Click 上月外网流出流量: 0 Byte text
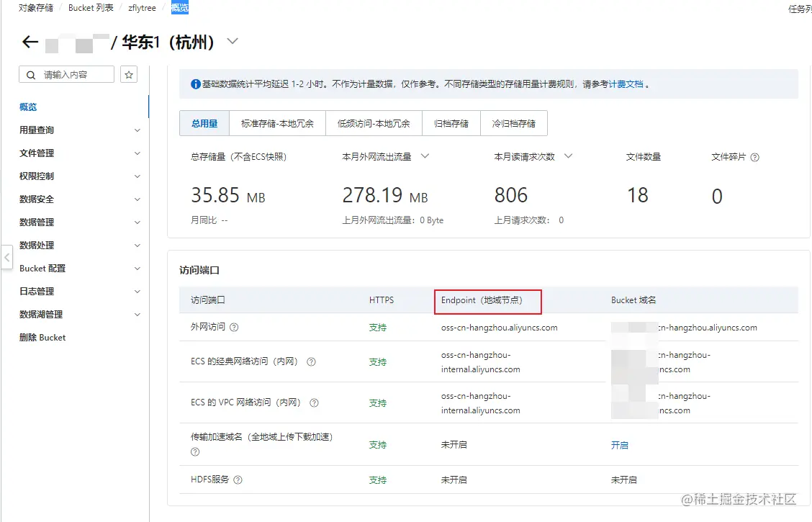 (393, 220)
